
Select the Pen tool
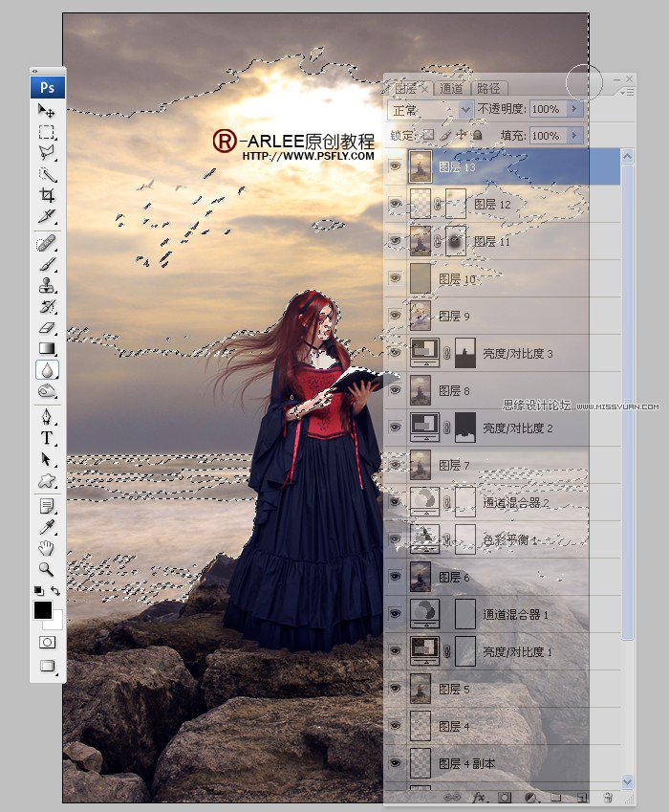pos(47,417)
